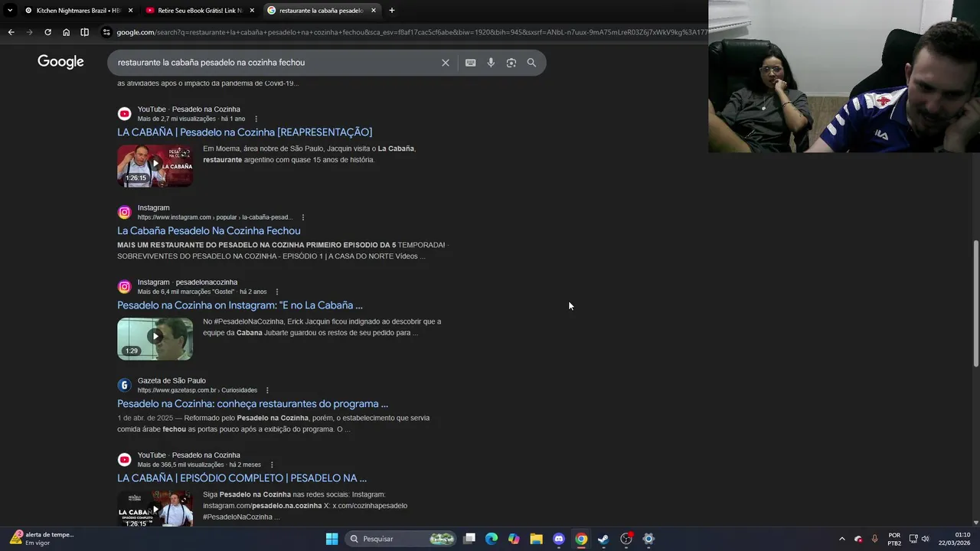The height and width of the screenshot is (551, 980).
Task: Open the volume control in tray
Action: [x=926, y=539]
